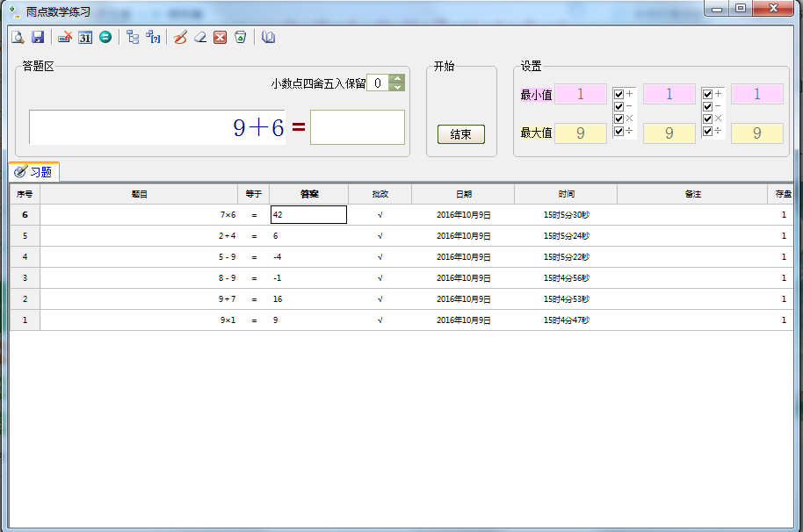
Task: Decrease decimal places with the down arrow
Action: (x=397, y=87)
